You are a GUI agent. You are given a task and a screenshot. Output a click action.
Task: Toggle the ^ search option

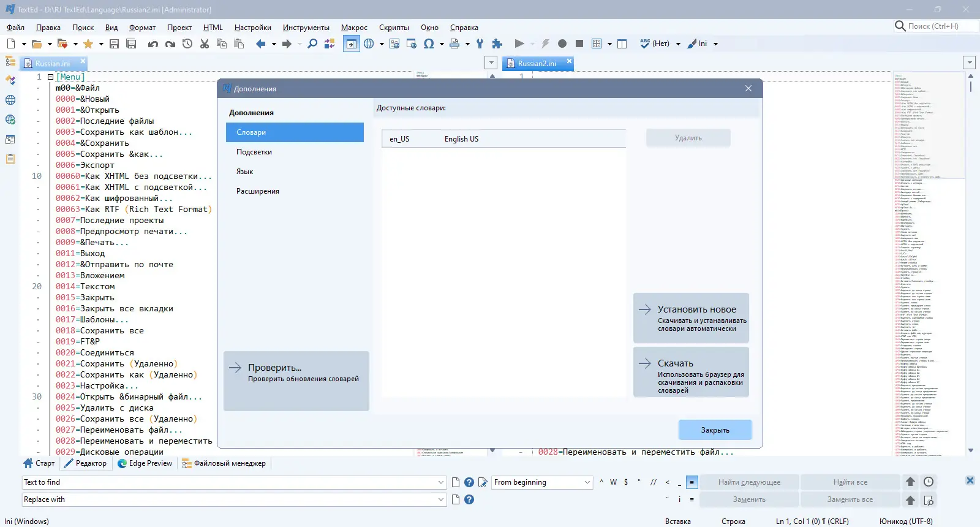click(x=601, y=482)
